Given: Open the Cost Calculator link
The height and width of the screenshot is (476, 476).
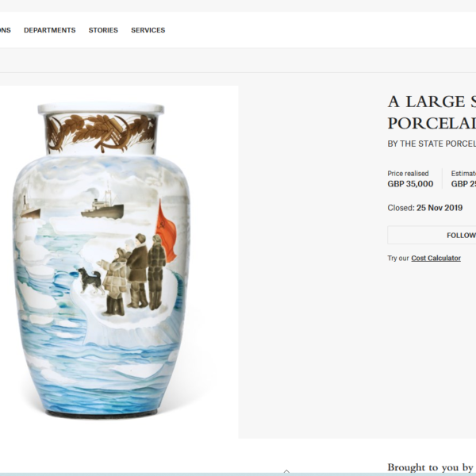Looking at the screenshot, I should [x=436, y=258].
